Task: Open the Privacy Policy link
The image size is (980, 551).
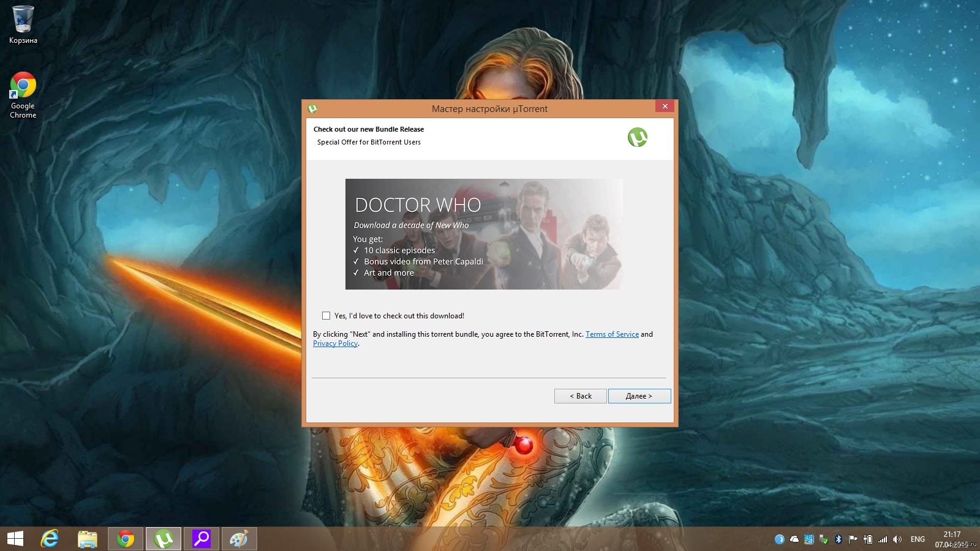Action: pyautogui.click(x=335, y=343)
